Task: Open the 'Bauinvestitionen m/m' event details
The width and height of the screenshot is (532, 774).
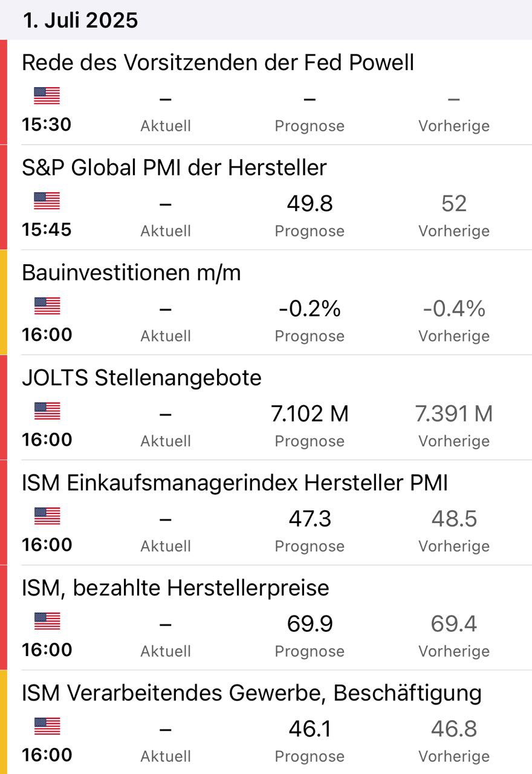Action: coord(131,273)
